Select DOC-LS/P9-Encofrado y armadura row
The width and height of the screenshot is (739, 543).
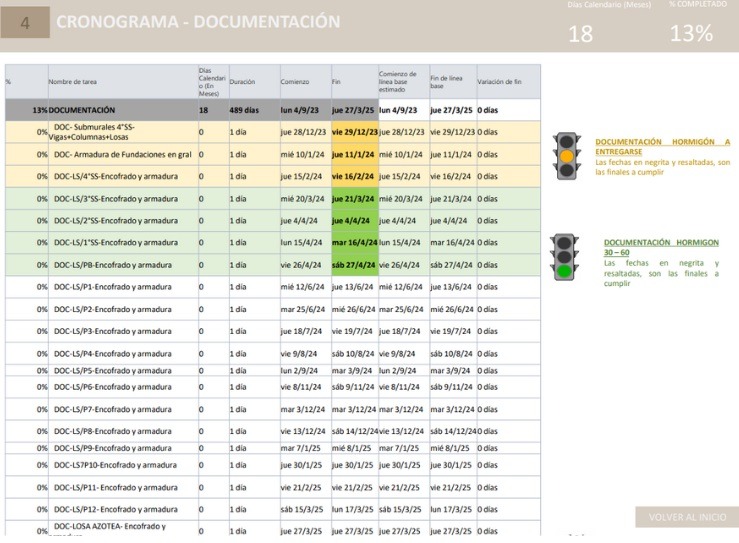273,448
